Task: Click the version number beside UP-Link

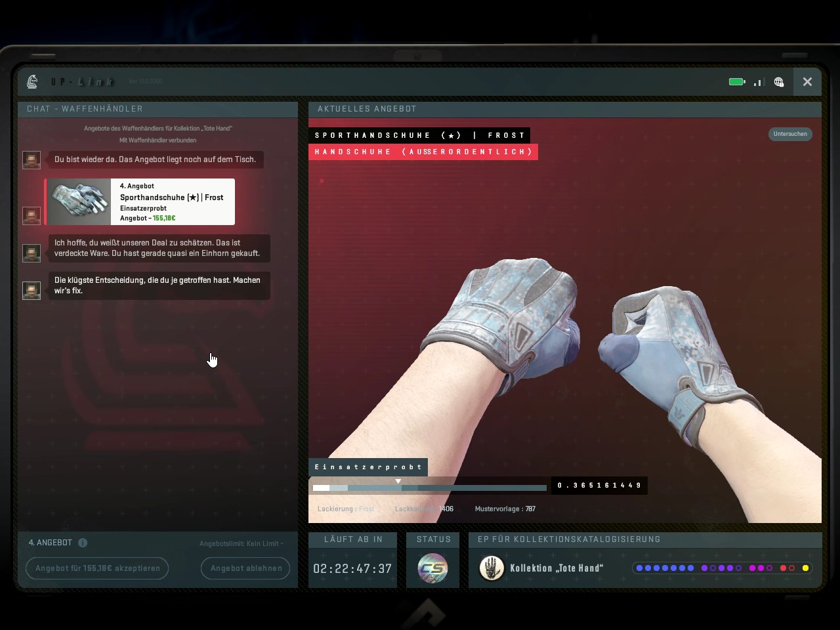Action: coord(146,81)
